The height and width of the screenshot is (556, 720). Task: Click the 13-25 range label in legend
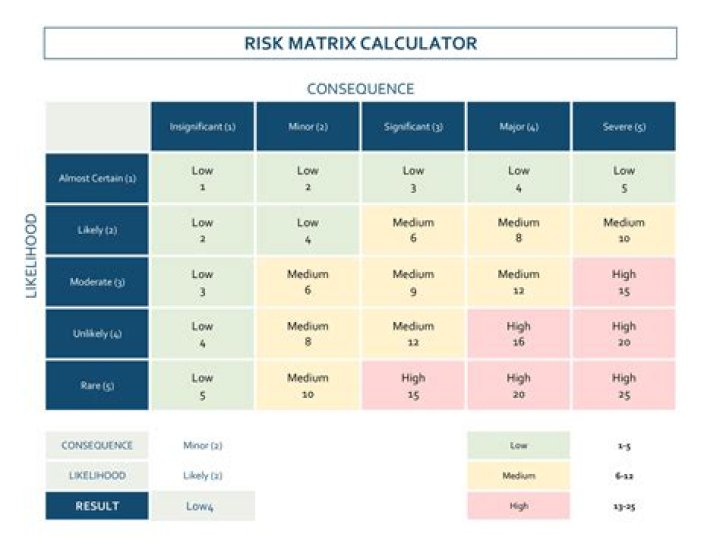(623, 506)
